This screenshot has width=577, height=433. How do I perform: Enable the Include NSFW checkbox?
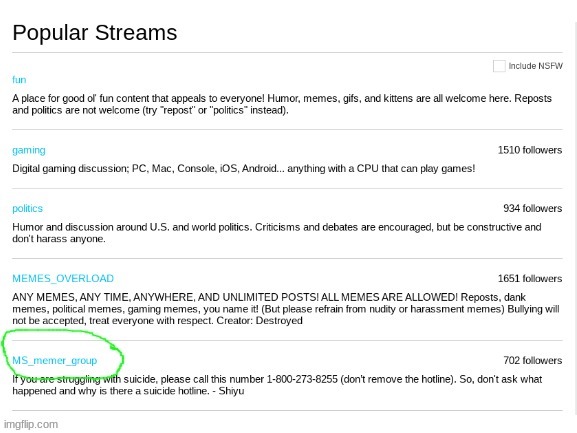coord(499,66)
